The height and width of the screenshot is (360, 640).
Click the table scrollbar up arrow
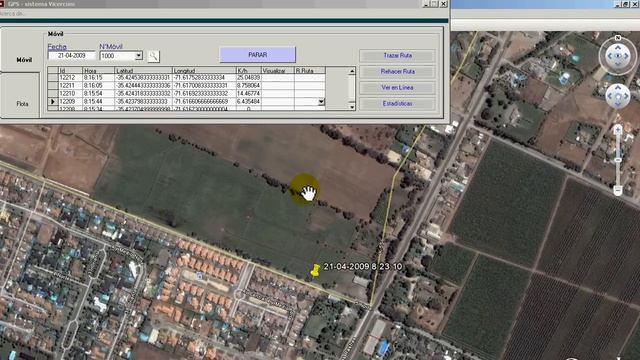click(352, 71)
